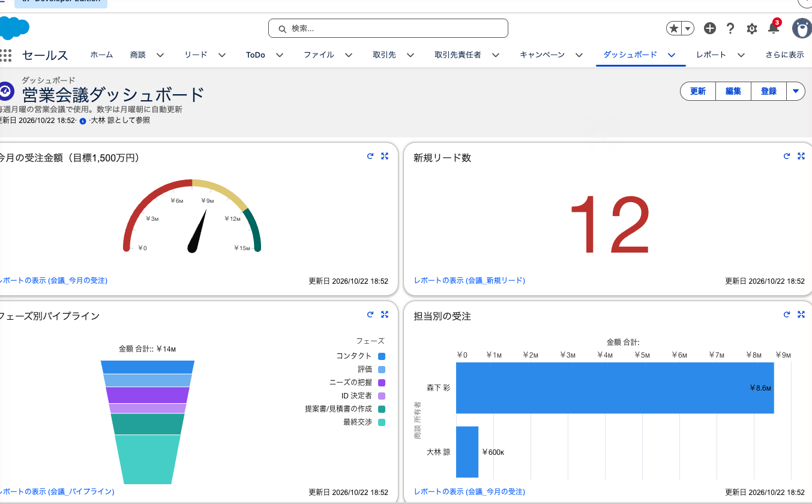812x504 pixels.
Task: Click the 最終交渉 legend color swatch
Action: tap(382, 422)
